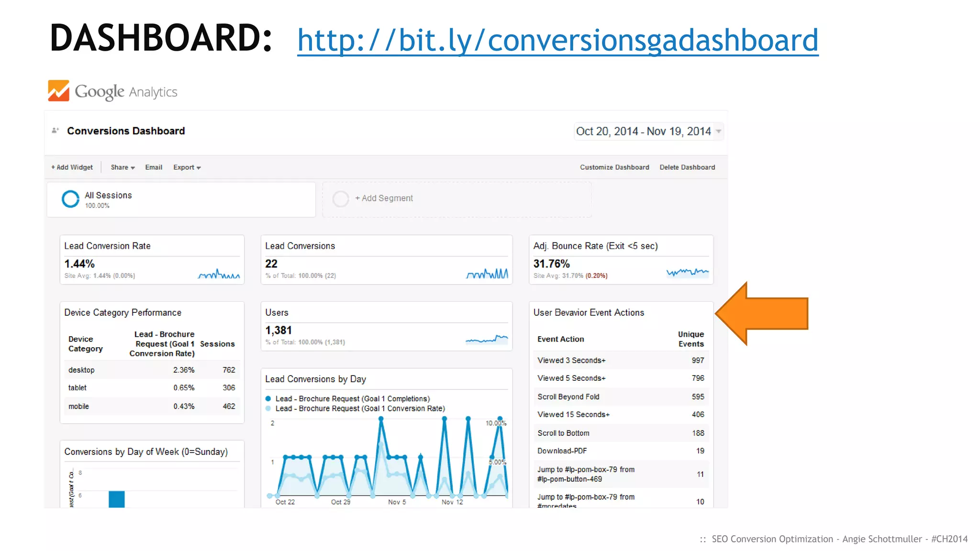
Task: Open the Lead Conversions by Day widget title
Action: (315, 379)
